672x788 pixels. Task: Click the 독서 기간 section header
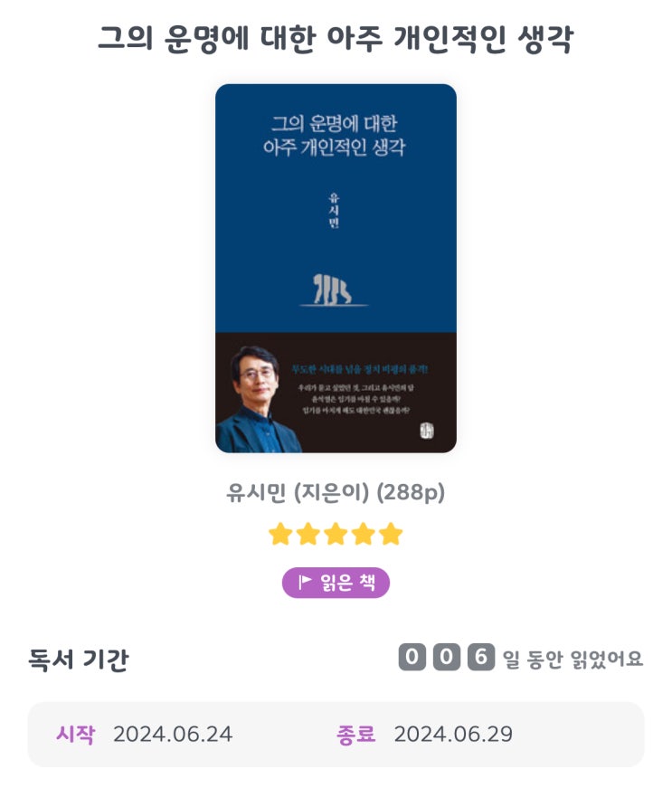click(79, 659)
